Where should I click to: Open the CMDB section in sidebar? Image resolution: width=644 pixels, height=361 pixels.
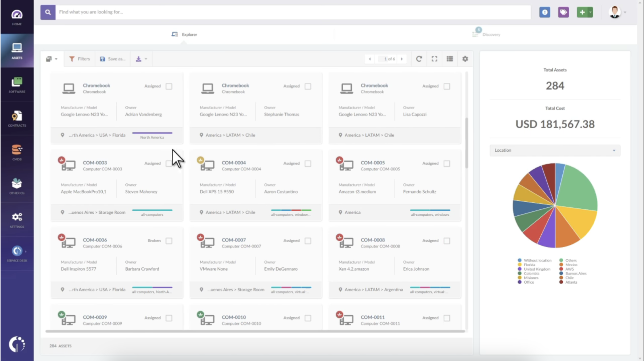17,152
